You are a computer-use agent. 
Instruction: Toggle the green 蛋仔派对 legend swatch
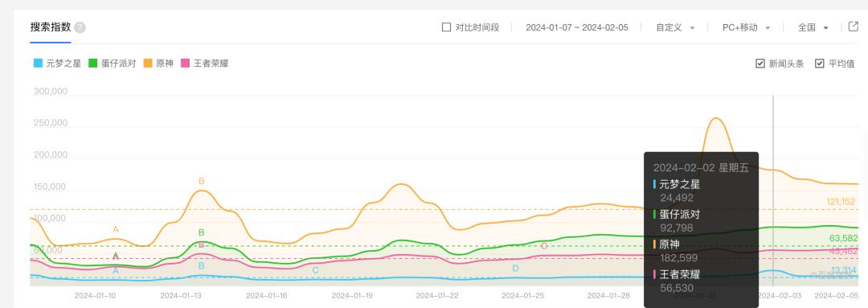tap(93, 64)
